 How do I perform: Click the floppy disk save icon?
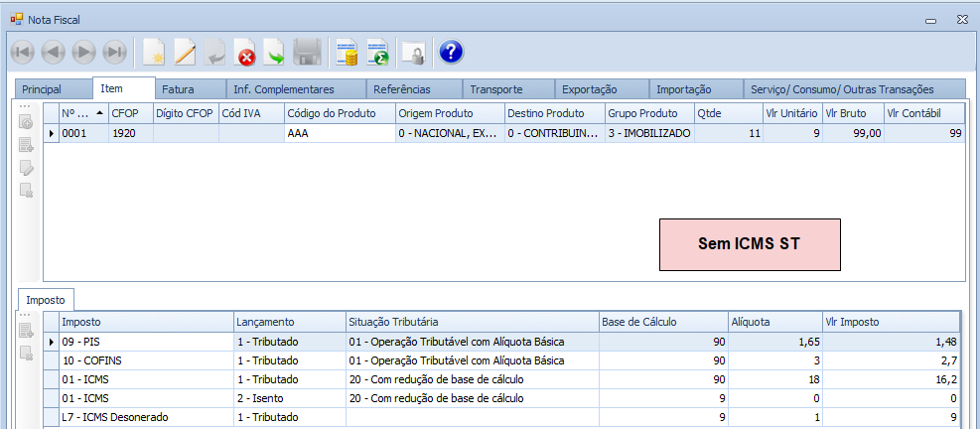click(306, 52)
